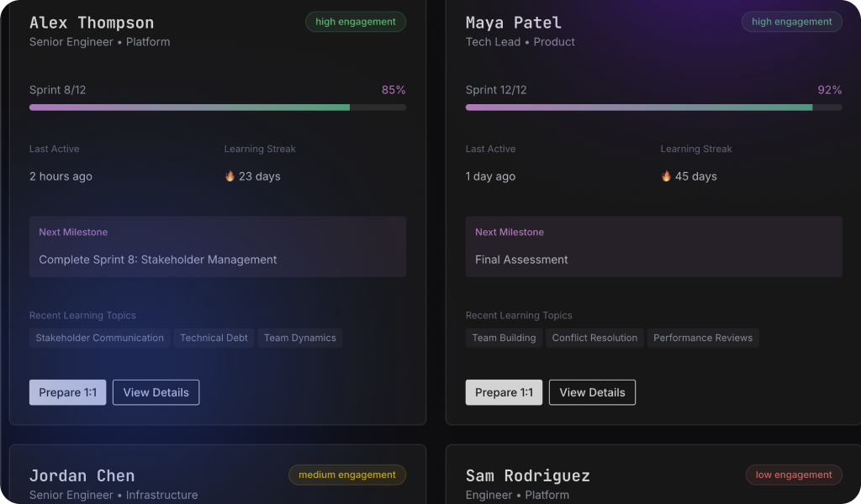Click the Team Dynamics topic tag

click(x=299, y=338)
